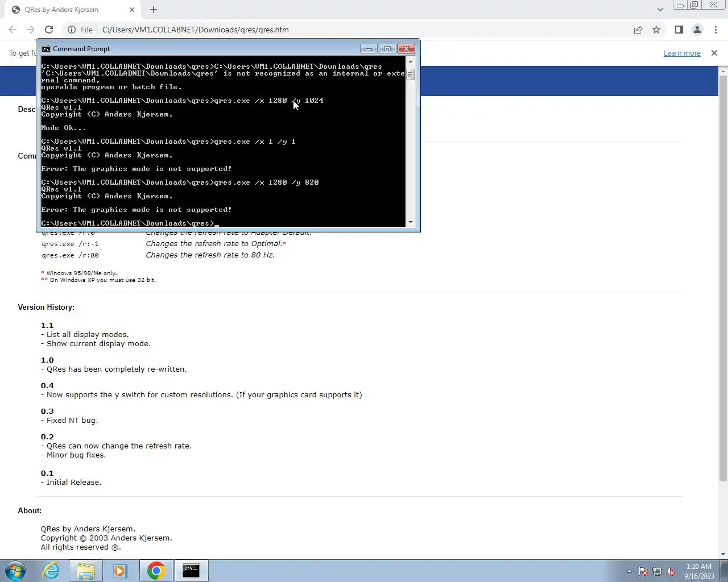Click 'qres.exe /r:-1' command text
Screen dimensions: 728x582
click(x=70, y=244)
